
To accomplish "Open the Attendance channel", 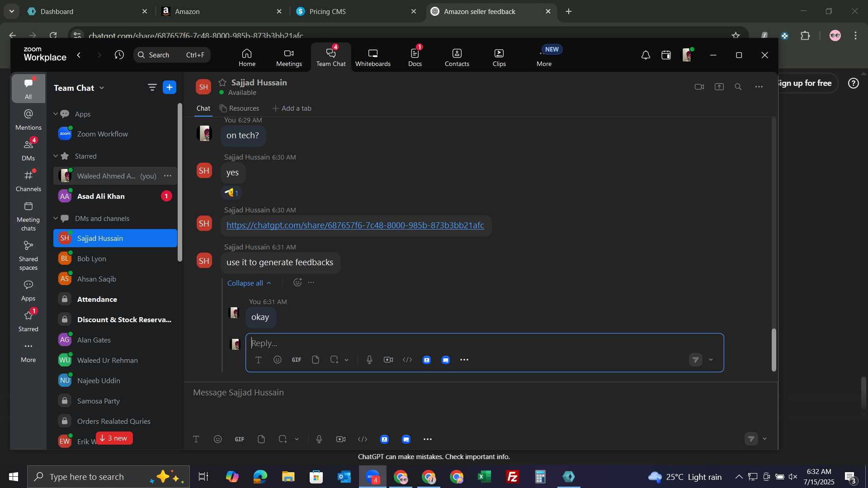I will click(x=115, y=299).
